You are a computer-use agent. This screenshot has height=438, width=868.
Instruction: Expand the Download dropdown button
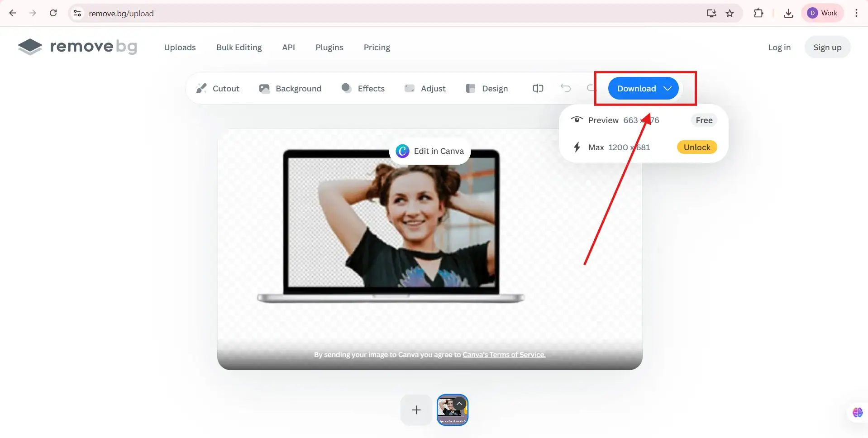[643, 88]
